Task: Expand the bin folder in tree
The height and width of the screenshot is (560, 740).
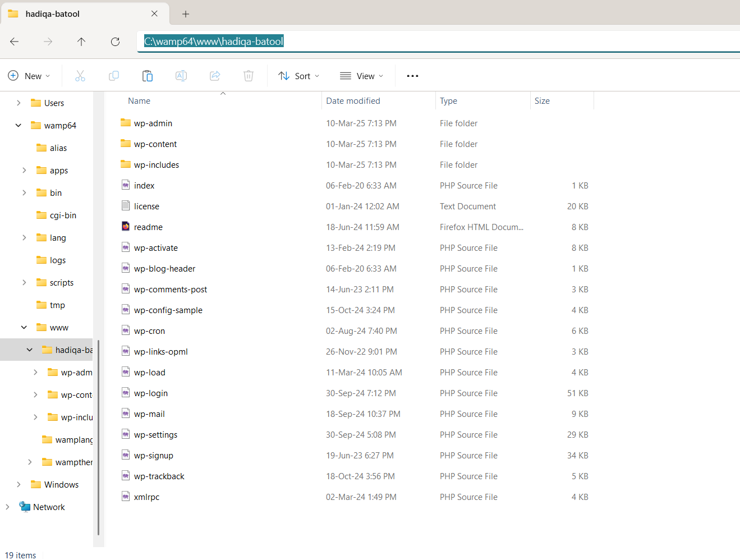Action: click(24, 192)
